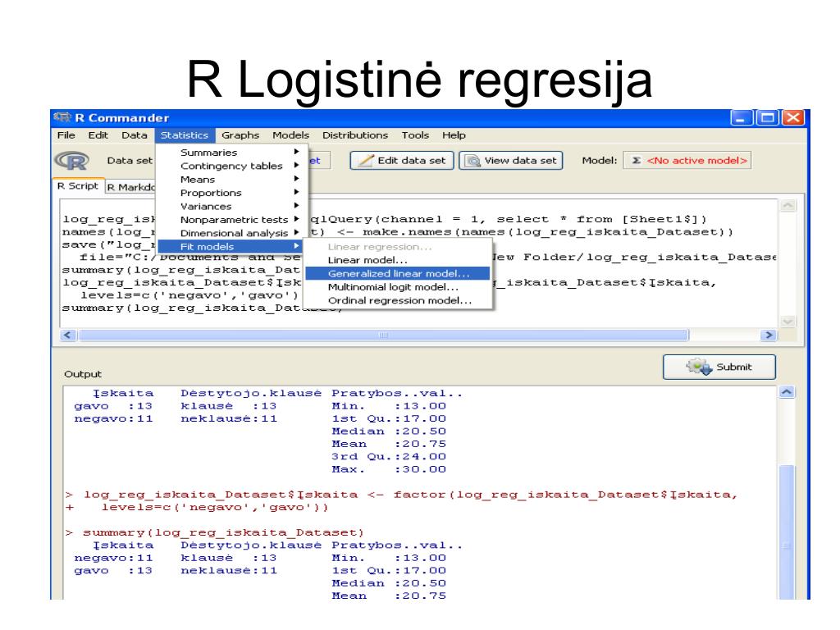Click Output pane vertical scrollbar thumb

click(x=787, y=533)
